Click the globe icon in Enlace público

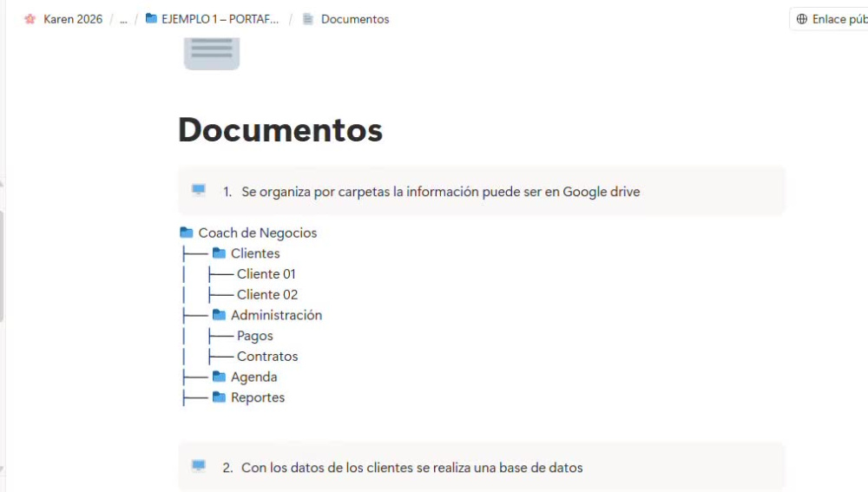801,19
